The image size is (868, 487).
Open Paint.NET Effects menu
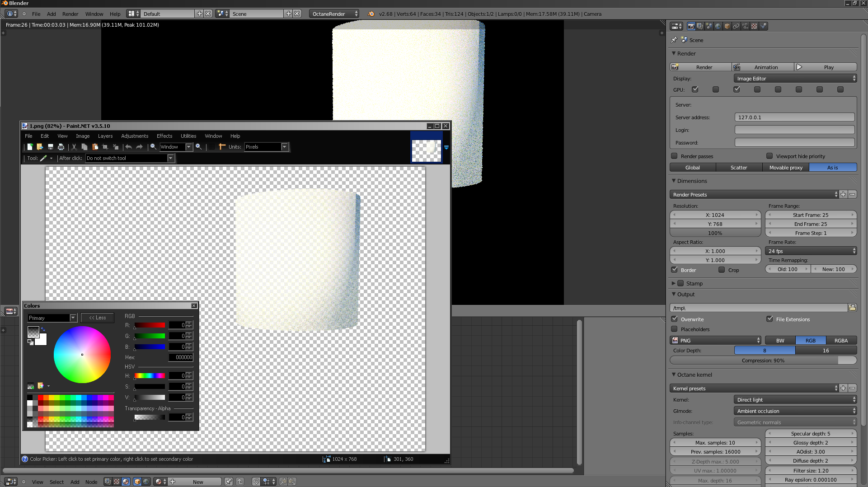click(164, 136)
